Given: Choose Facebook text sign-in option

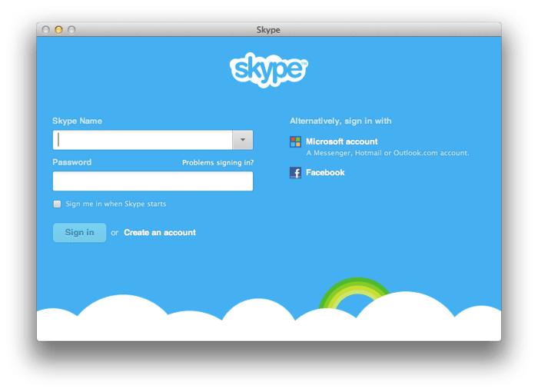Looking at the screenshot, I should click(x=325, y=173).
